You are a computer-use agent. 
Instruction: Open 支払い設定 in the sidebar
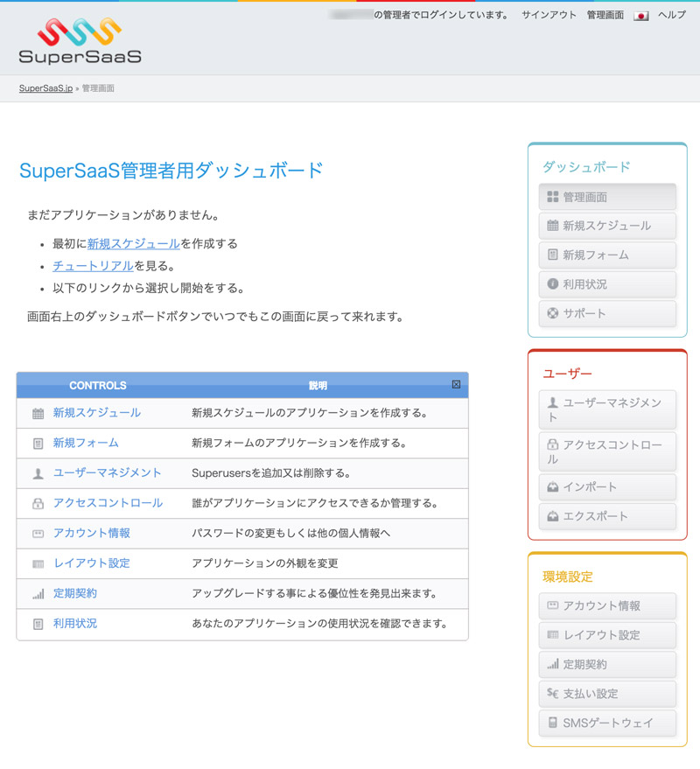pos(607,694)
